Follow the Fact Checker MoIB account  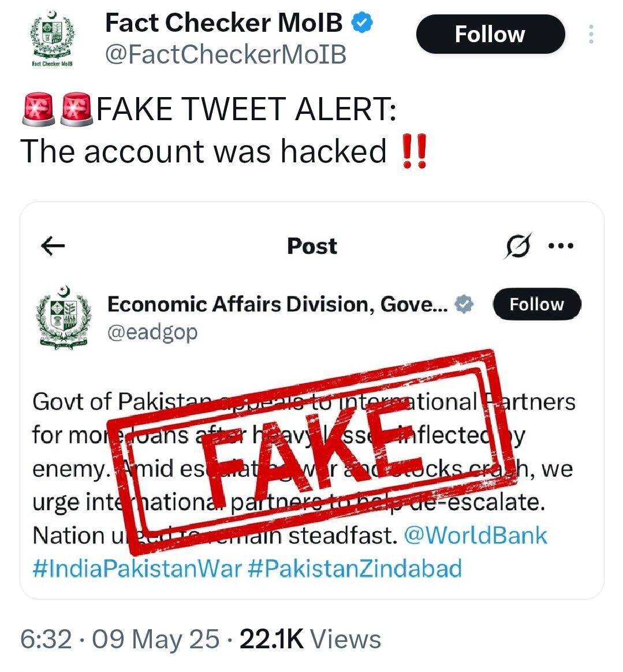point(490,34)
